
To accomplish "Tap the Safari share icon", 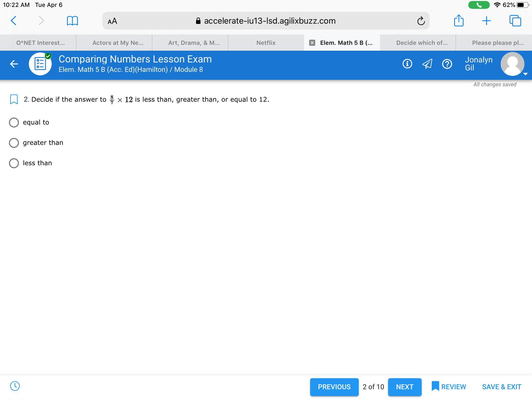I will pyautogui.click(x=459, y=21).
